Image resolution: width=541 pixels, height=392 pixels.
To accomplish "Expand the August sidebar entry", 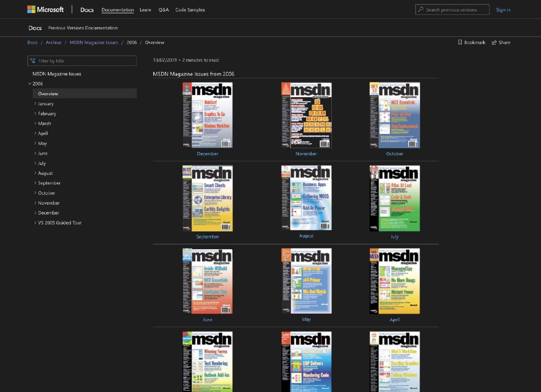I will tap(35, 173).
